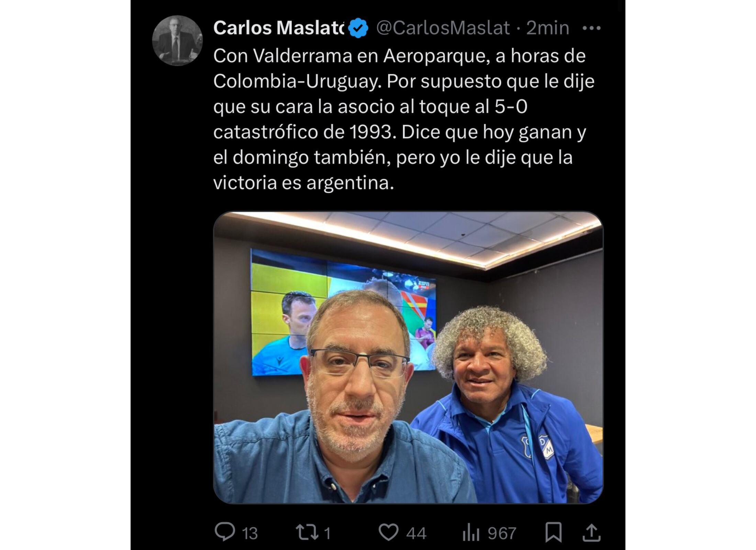Click the like count 44
The image size is (756, 550).
click(416, 533)
